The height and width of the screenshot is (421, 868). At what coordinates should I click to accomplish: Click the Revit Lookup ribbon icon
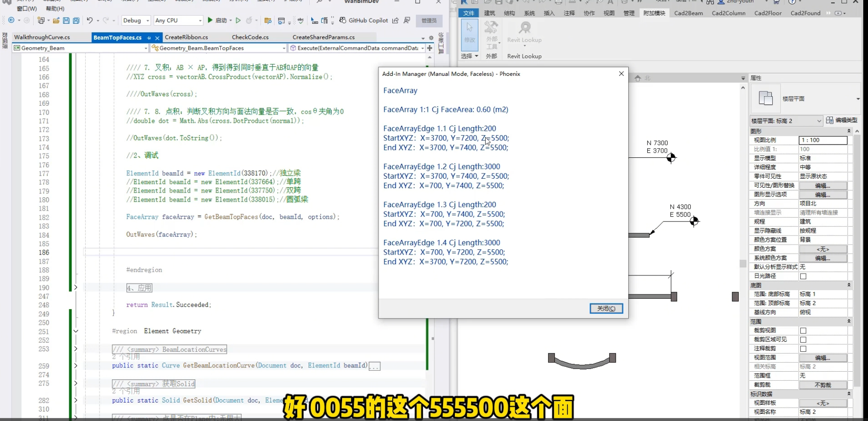pyautogui.click(x=524, y=28)
